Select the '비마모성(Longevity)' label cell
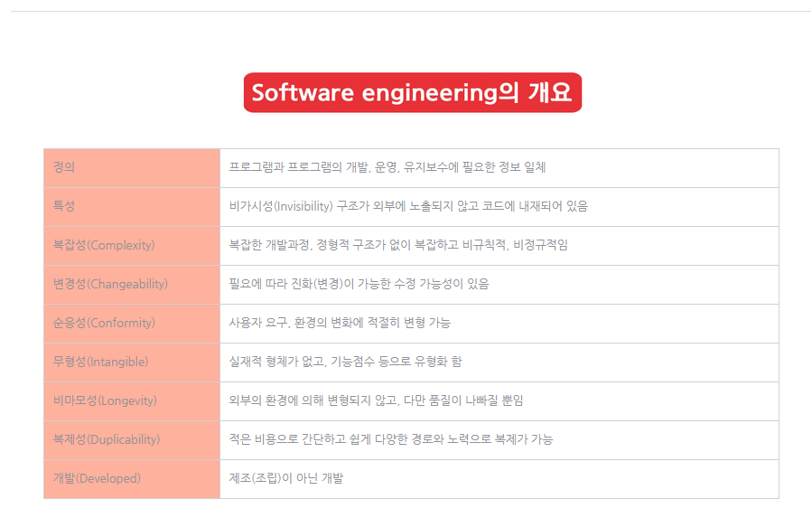812x518 pixels. point(132,401)
